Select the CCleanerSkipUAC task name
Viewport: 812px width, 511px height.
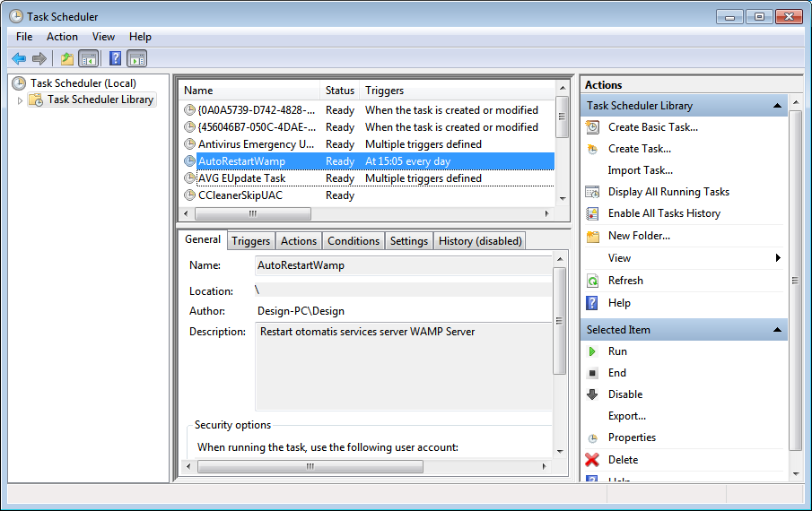point(240,195)
